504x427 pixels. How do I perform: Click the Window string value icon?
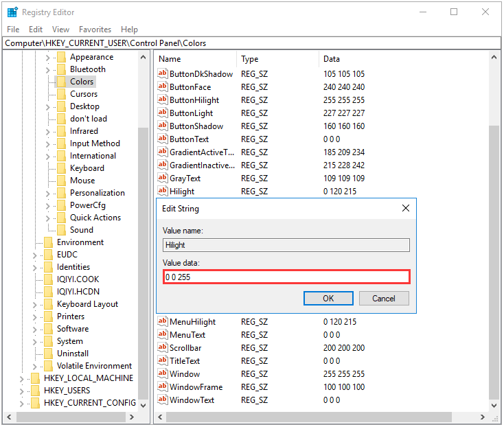tap(163, 373)
